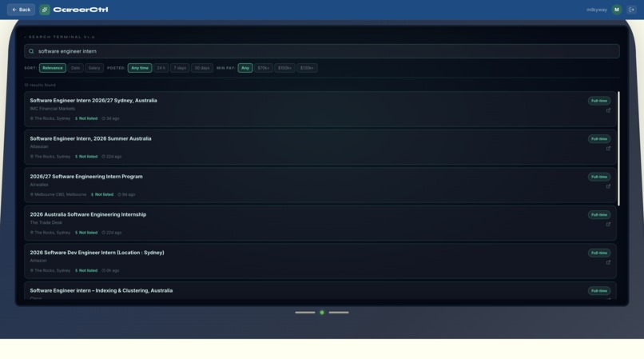This screenshot has width=644, height=359.
Task: Select the right page indicator bar
Action: (339, 313)
